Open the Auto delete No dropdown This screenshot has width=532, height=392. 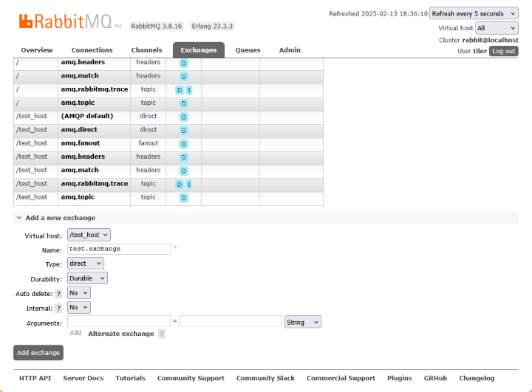pos(79,292)
